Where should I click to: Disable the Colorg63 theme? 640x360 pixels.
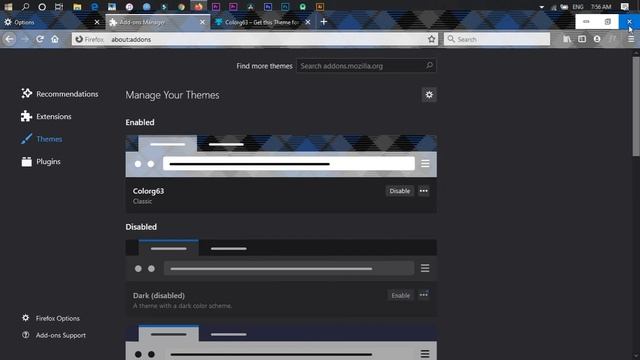tap(400, 191)
